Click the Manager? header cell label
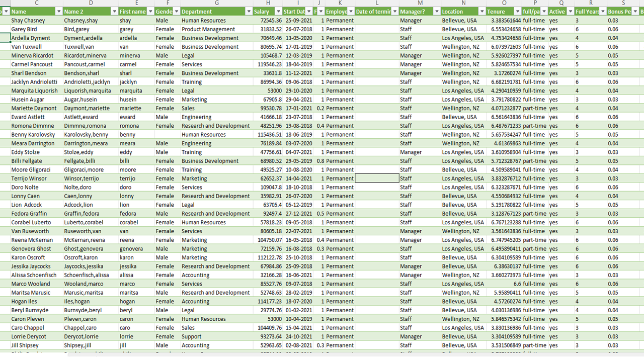 pyautogui.click(x=413, y=12)
